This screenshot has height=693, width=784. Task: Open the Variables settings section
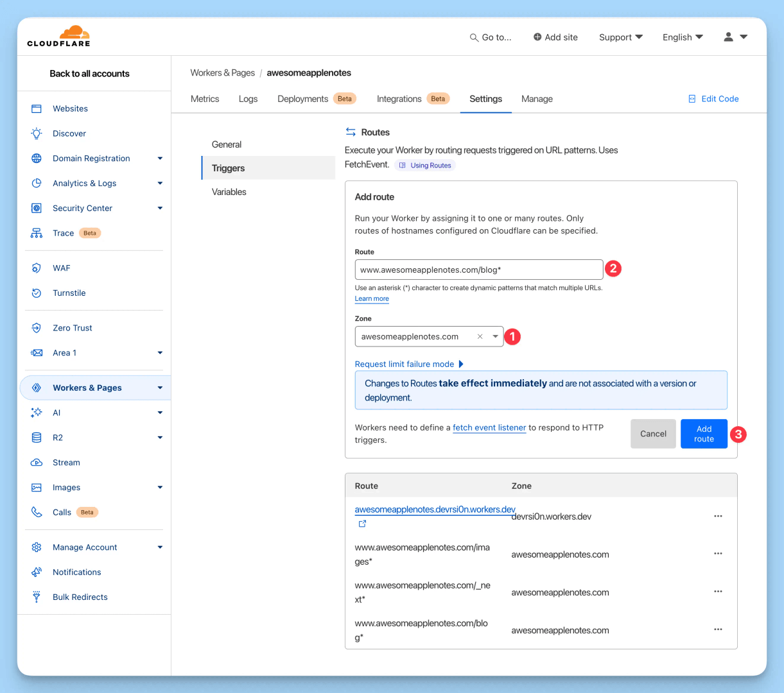point(229,191)
